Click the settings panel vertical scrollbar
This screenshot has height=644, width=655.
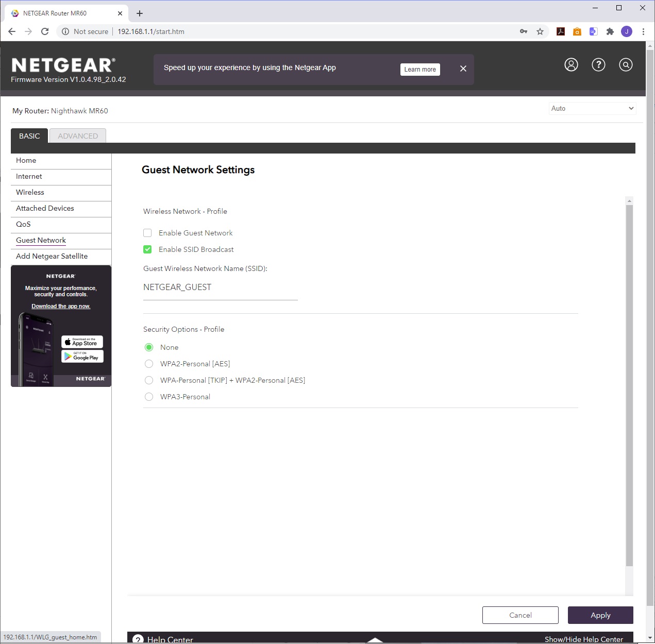click(x=629, y=385)
